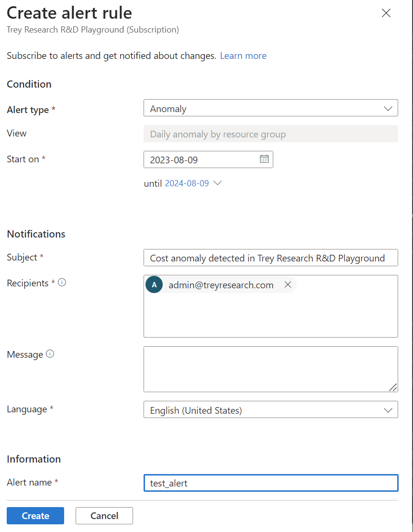Click the Learn more link

pyautogui.click(x=243, y=56)
